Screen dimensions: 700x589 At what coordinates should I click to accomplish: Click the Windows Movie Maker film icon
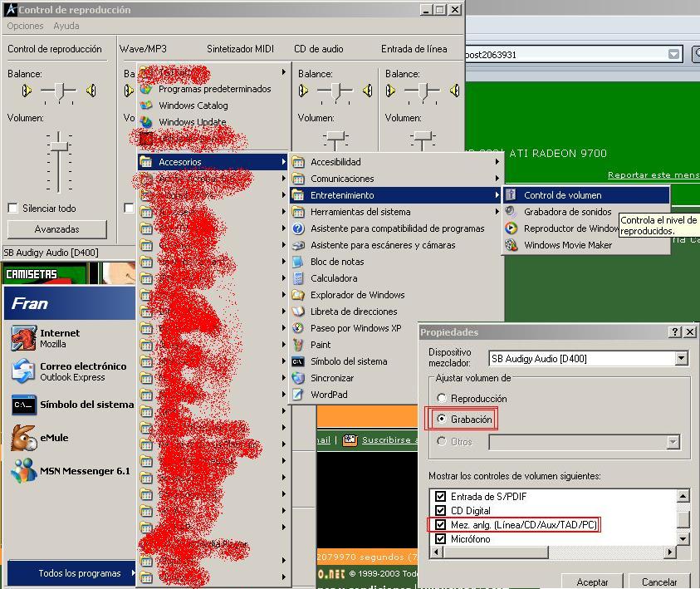pos(512,245)
